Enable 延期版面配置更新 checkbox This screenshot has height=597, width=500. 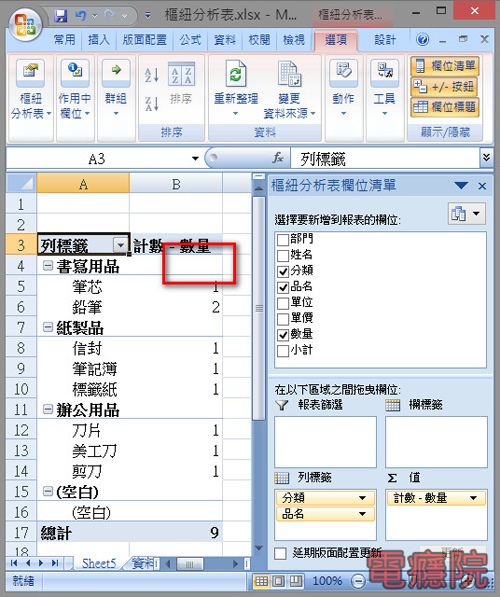click(280, 553)
